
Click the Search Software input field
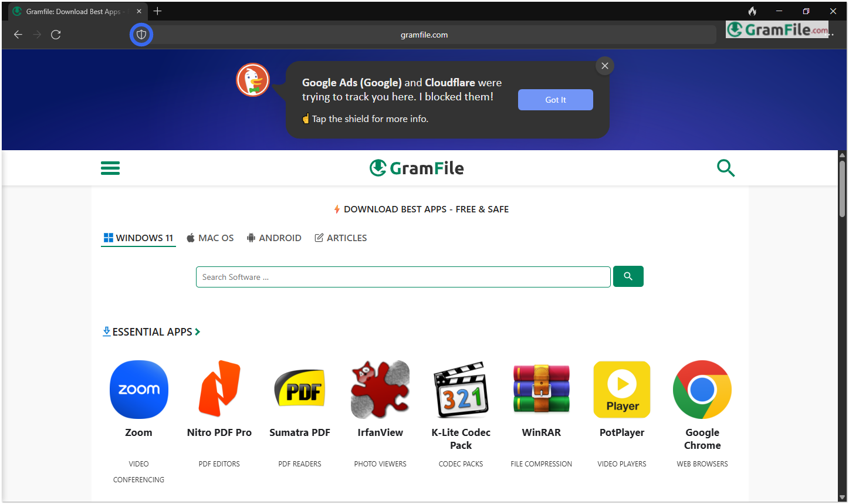(403, 277)
